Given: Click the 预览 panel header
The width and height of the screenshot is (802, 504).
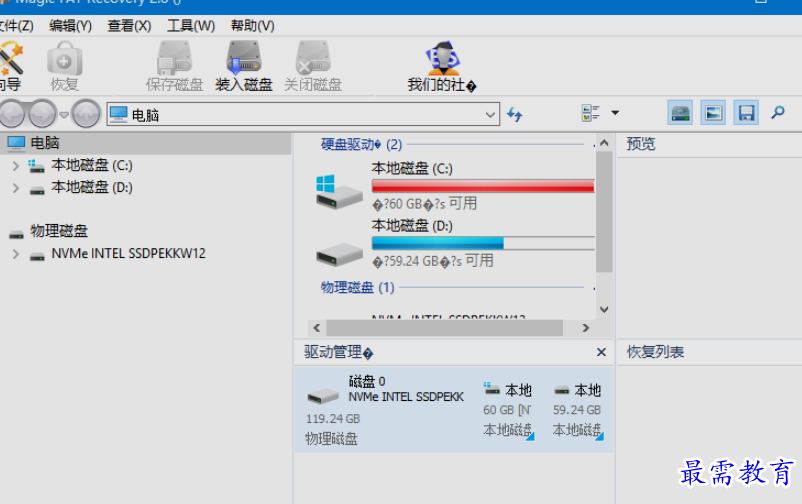Looking at the screenshot, I should [x=641, y=144].
